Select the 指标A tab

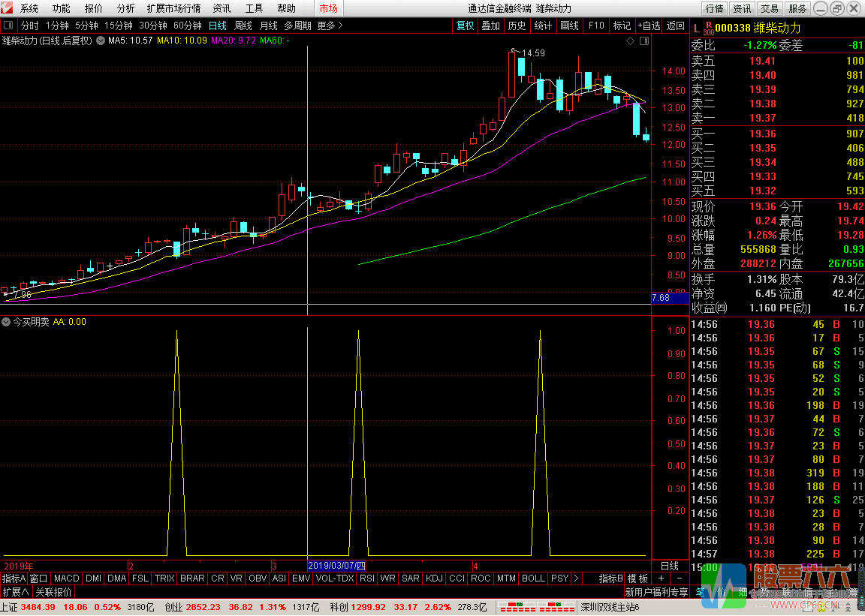coord(14,578)
